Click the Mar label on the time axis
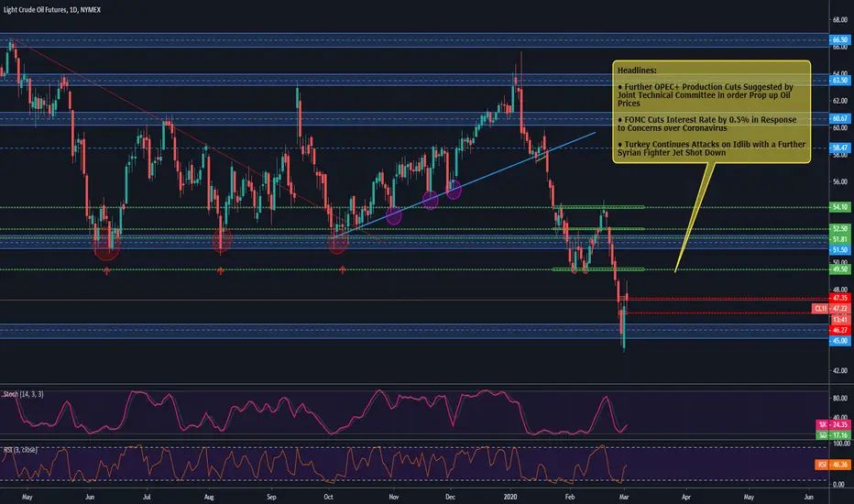 624,497
